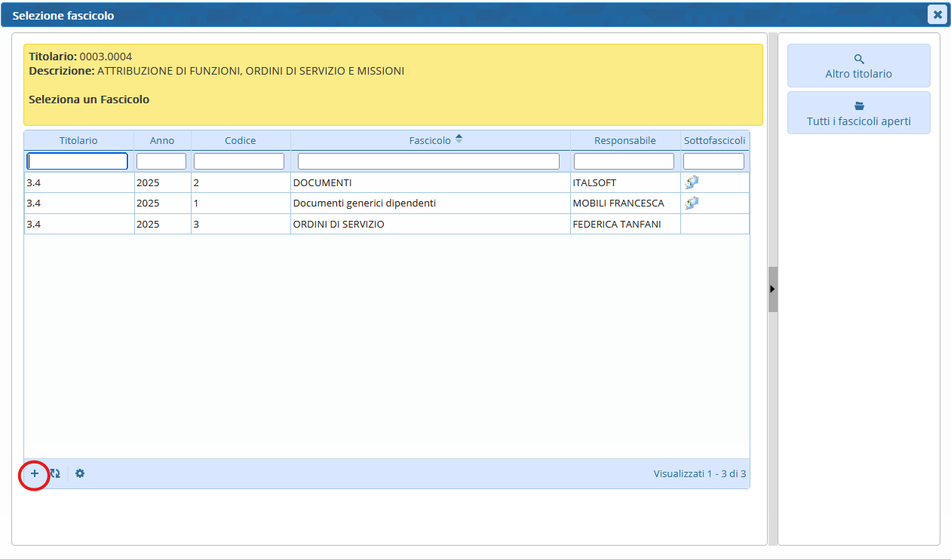The width and height of the screenshot is (951, 560).
Task: Sort by Responsabile column header
Action: coord(624,140)
